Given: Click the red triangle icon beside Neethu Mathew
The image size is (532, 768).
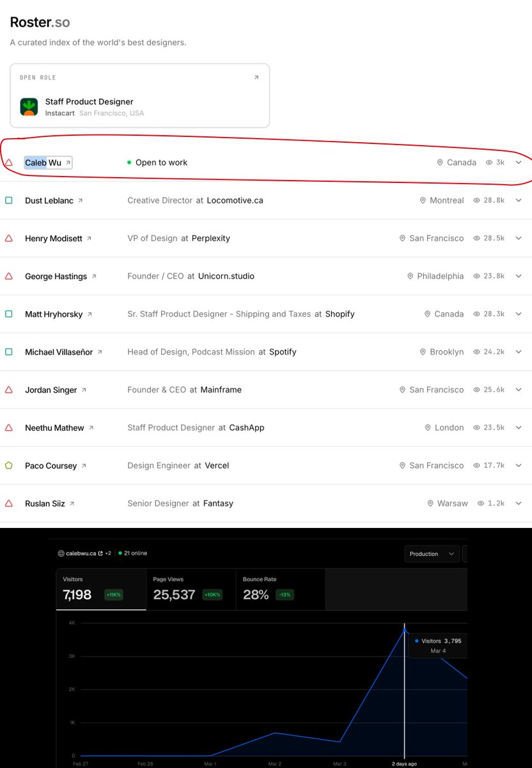Looking at the screenshot, I should point(9,427).
